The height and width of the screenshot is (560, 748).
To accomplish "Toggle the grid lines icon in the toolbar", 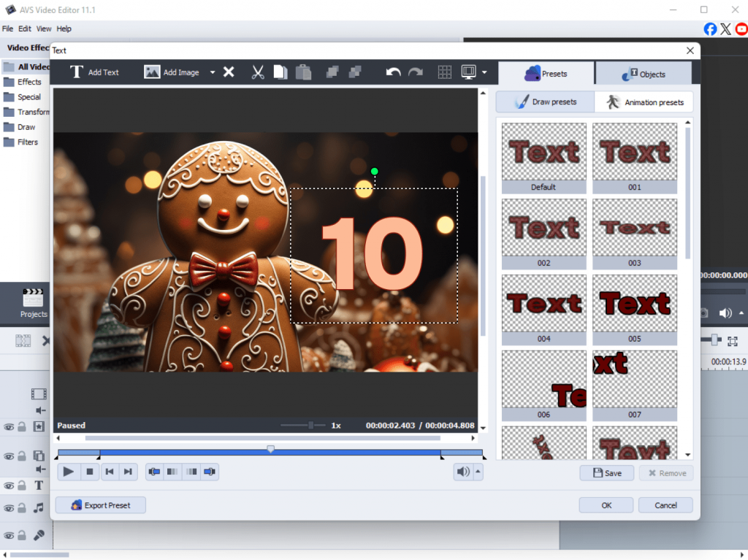I will click(444, 72).
